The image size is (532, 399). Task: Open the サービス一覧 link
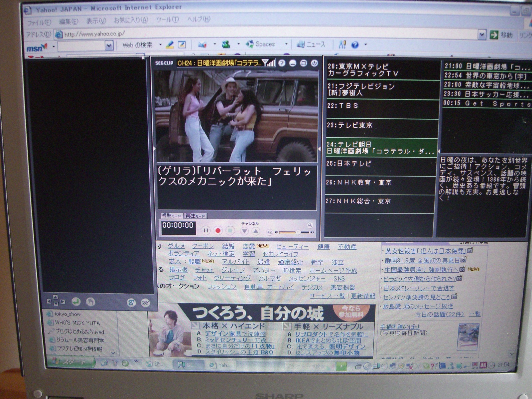[327, 296]
